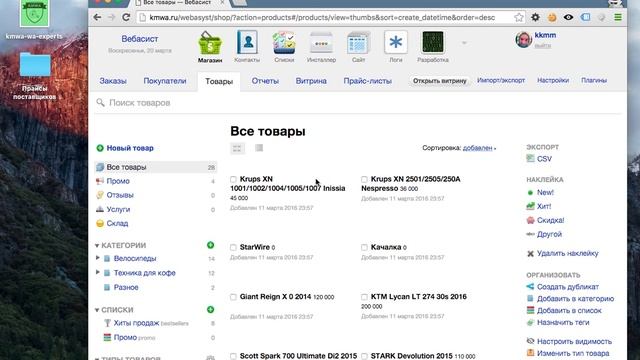Screen dimensions: 640x360
Task: Click the Открыть витрину button
Action: 440,81
